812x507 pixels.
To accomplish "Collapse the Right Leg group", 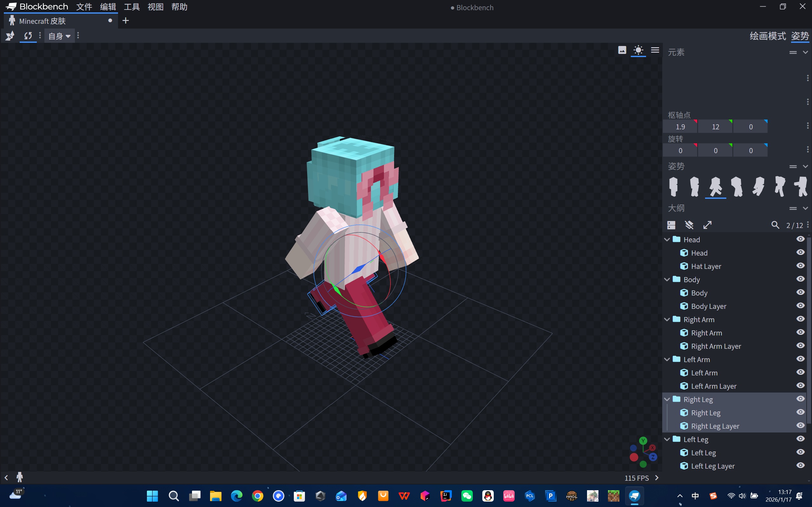I will [667, 400].
